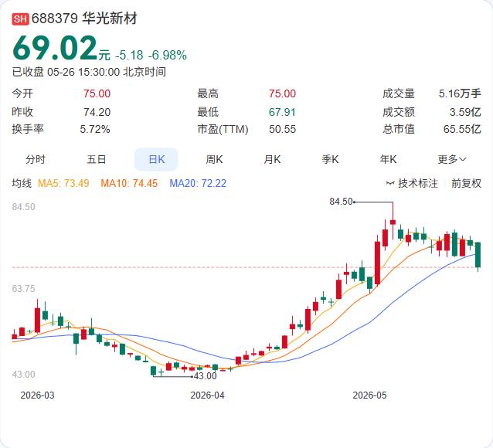Switch to the 周K weekly tab
493x448 pixels.
[x=214, y=159]
